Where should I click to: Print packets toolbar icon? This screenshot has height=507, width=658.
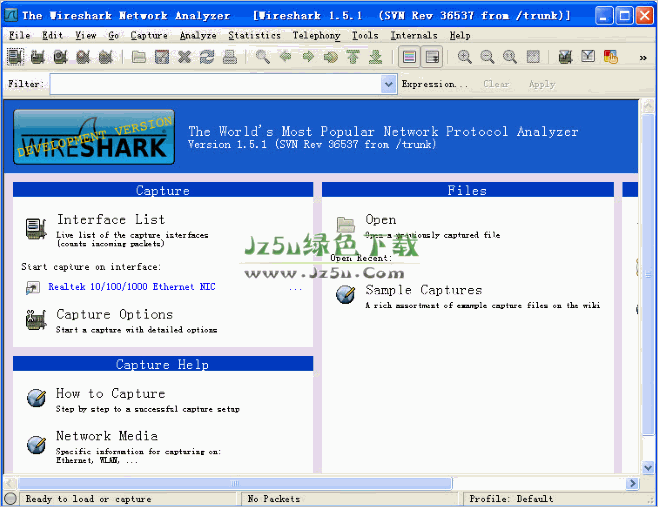(x=230, y=57)
